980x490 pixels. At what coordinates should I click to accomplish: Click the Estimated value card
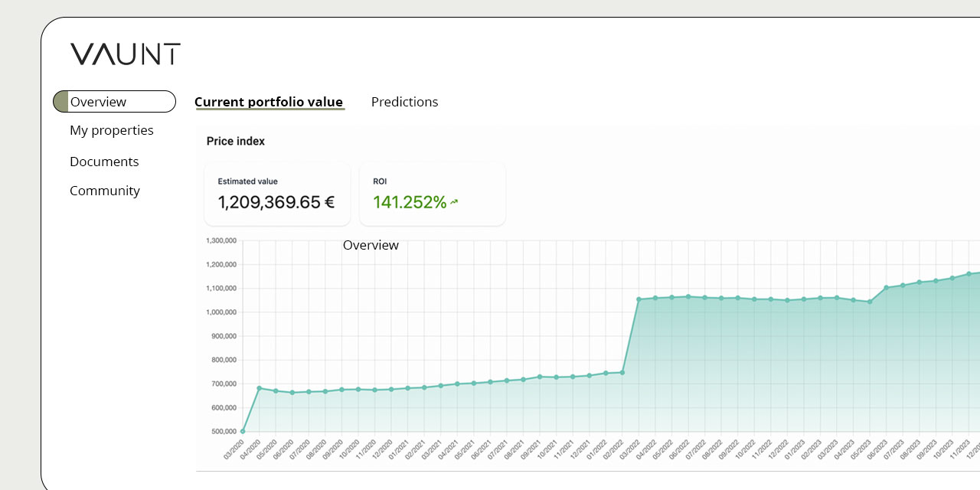[277, 194]
